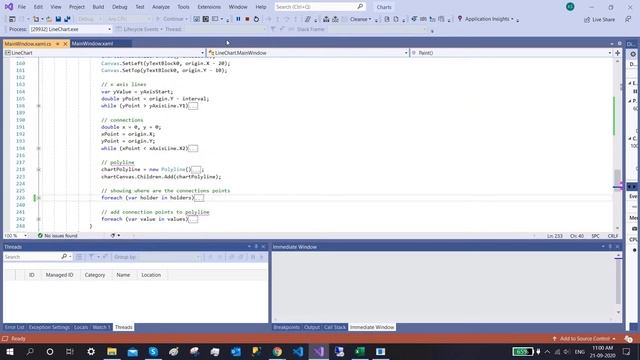Click the feedback icon near Live Share
The width and height of the screenshot is (640, 360).
click(x=628, y=19)
